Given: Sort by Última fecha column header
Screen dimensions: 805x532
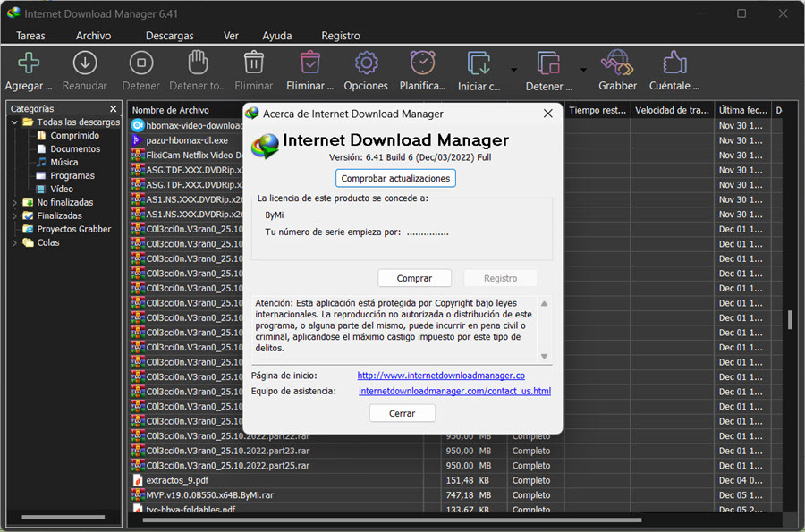Looking at the screenshot, I should pos(743,110).
